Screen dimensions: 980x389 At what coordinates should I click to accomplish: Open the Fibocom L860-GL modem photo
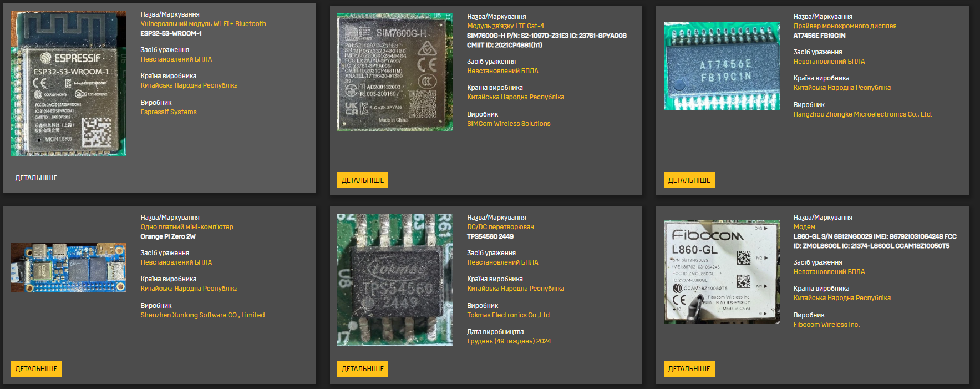point(722,271)
